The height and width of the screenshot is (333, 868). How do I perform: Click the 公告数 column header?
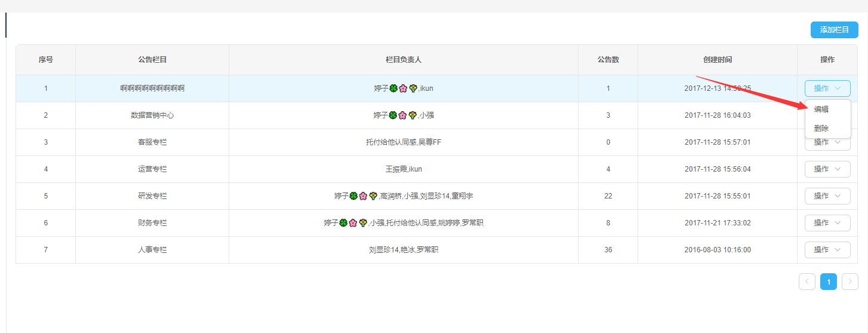(x=608, y=60)
